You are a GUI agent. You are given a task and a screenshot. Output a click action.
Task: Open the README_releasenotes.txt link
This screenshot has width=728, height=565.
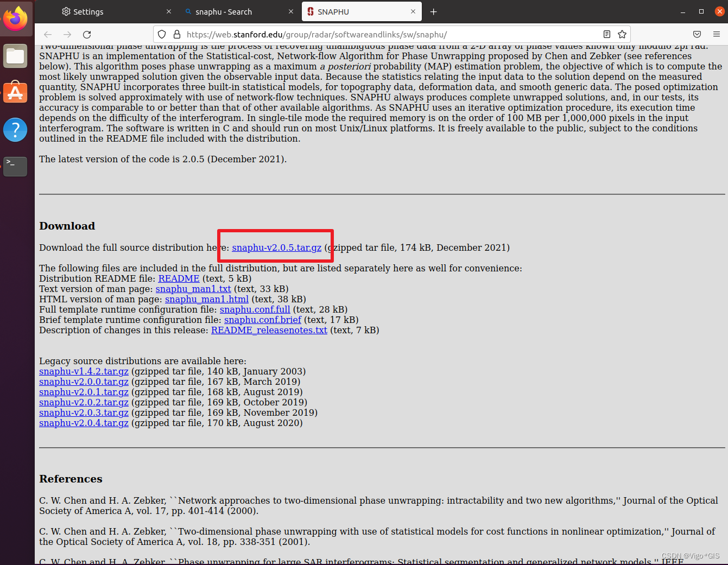click(x=269, y=330)
